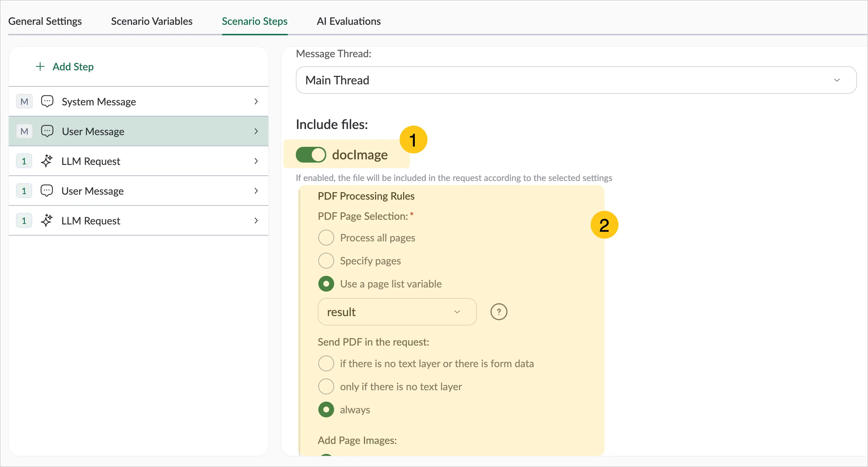Click the 1 badge on the first LLM Request row
Screen dimensions: 868x467
(x=24, y=161)
